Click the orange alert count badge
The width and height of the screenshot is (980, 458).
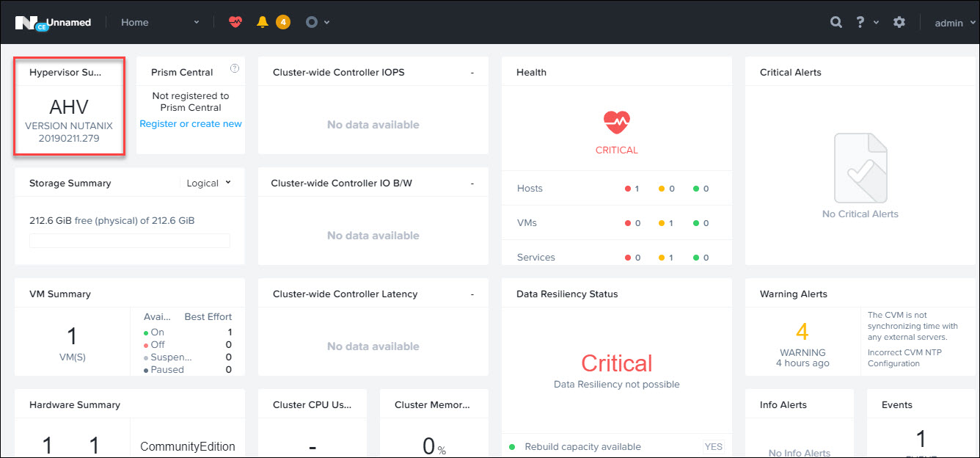pos(283,22)
